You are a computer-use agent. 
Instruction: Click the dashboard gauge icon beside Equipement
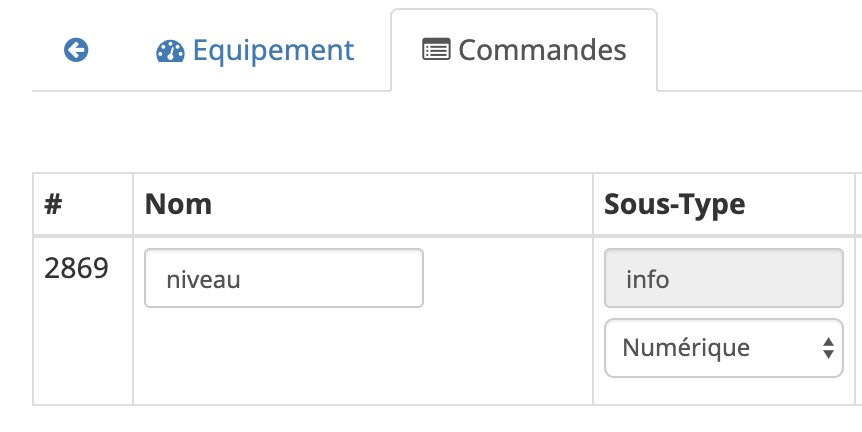pos(170,51)
